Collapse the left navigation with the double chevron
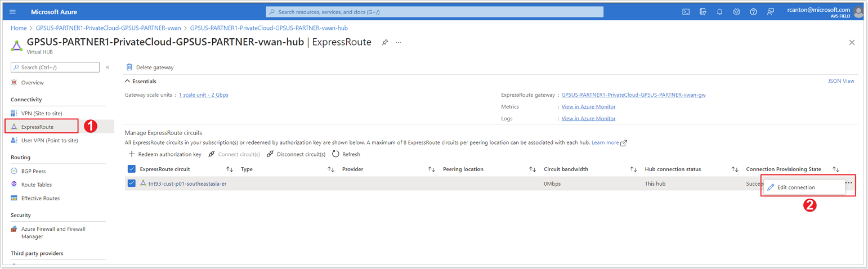The height and width of the screenshot is (269, 868). (x=108, y=68)
